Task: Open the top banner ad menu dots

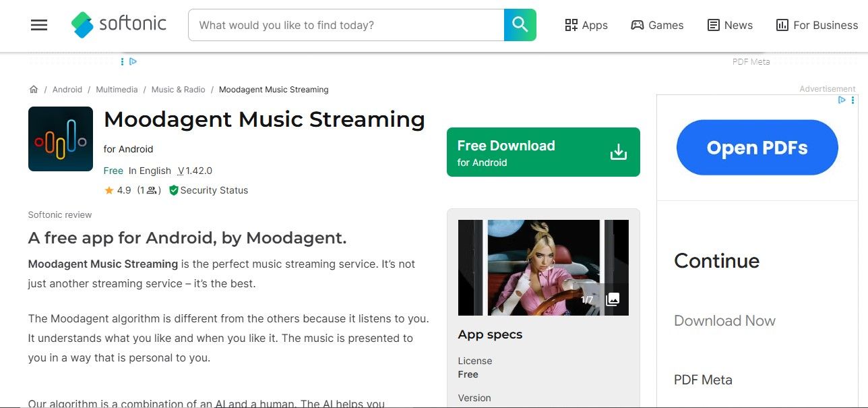Action: pos(122,61)
